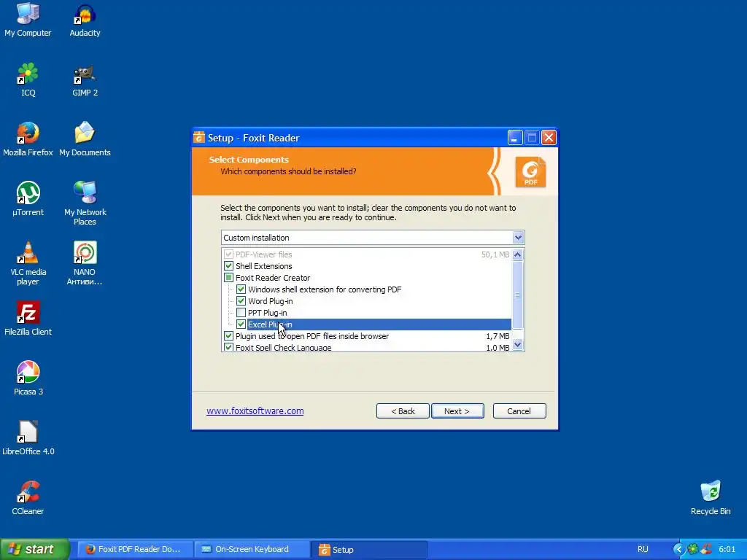Click the RU language indicator in tray
The width and height of the screenshot is (747, 560).
[x=643, y=550]
